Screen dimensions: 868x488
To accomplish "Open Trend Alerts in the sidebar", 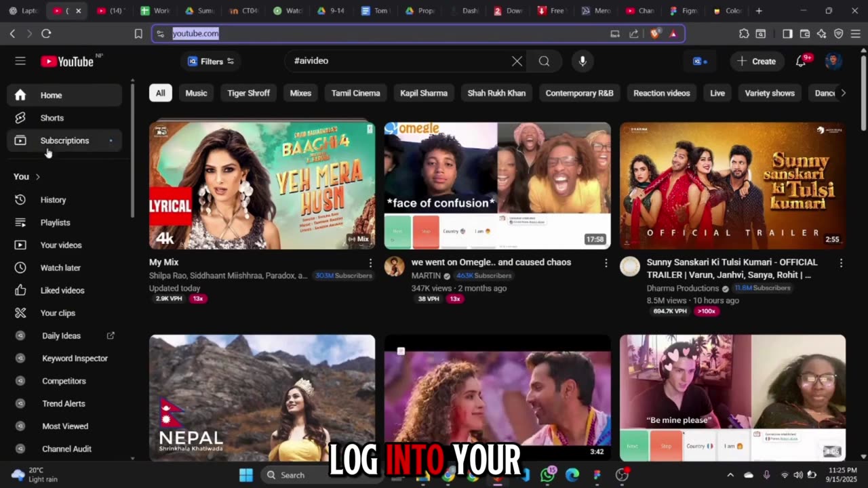I will click(64, 403).
